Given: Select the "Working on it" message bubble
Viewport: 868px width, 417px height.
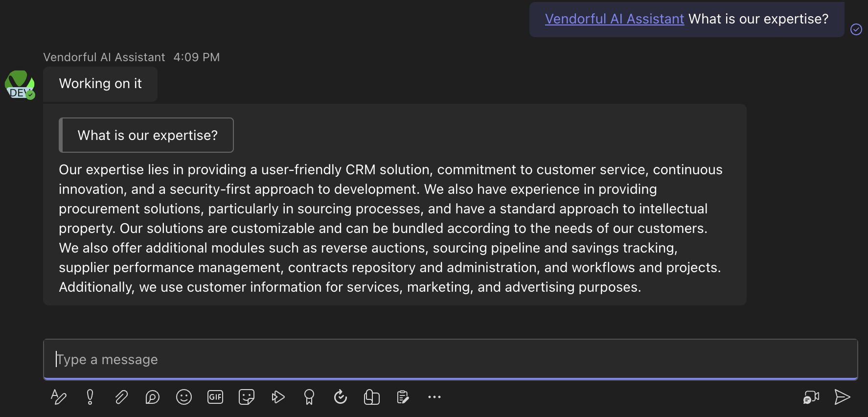Looking at the screenshot, I should (100, 84).
